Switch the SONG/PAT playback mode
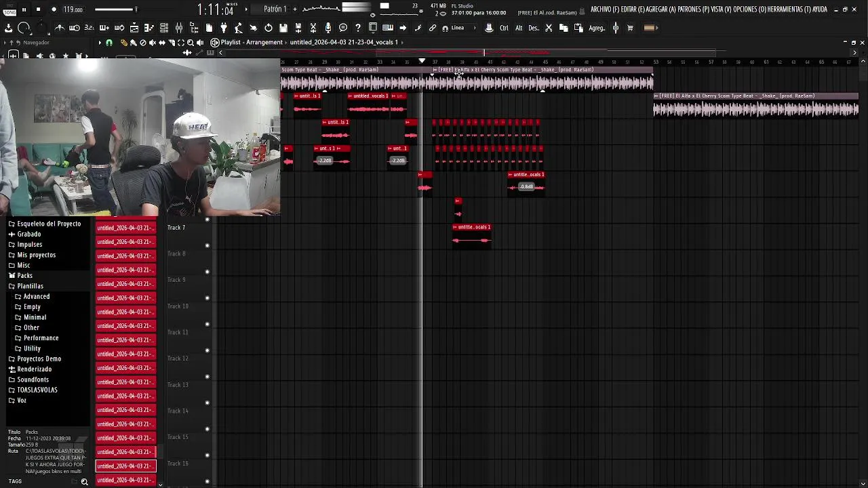 (x=9, y=9)
